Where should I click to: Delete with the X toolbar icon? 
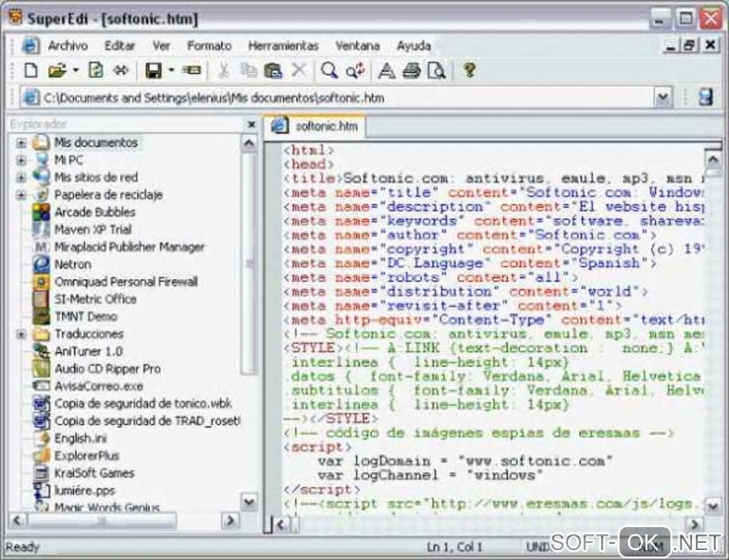(x=299, y=71)
